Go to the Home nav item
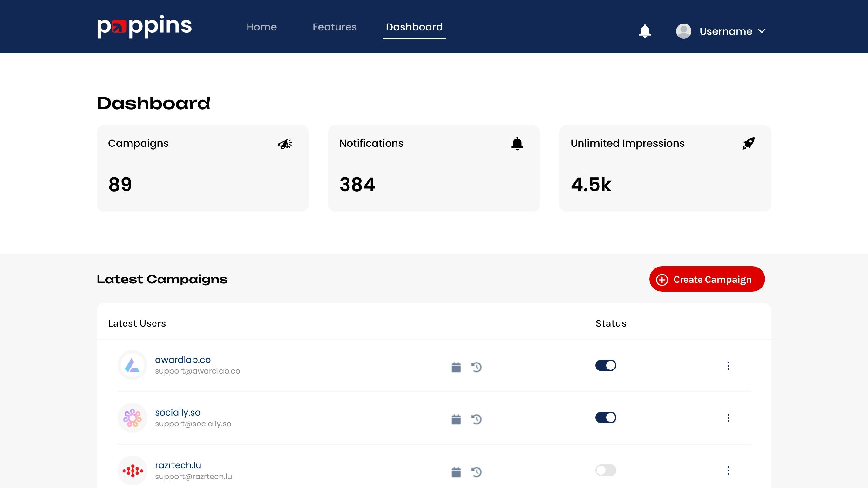 click(x=261, y=27)
